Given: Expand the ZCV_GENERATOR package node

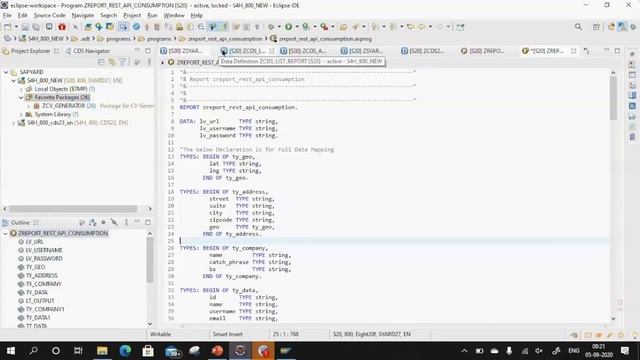Looking at the screenshot, I should (x=29, y=106).
